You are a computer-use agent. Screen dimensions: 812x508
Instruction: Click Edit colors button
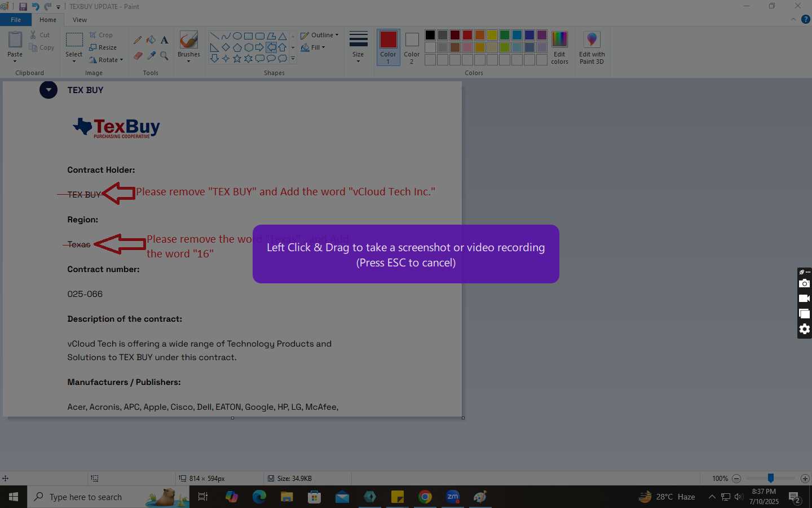(559, 48)
